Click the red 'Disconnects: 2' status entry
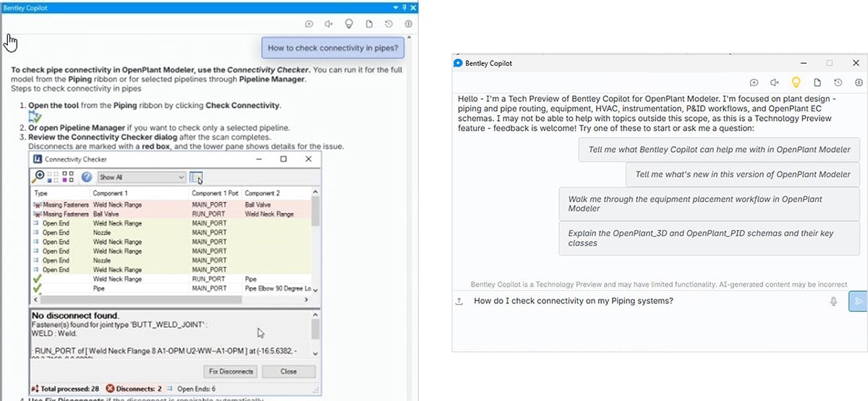This screenshot has height=401, width=868. pyautogui.click(x=134, y=389)
